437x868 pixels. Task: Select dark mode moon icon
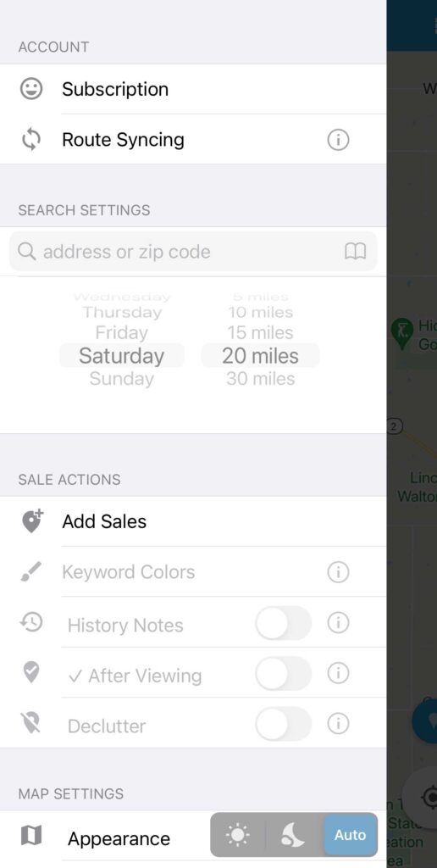pyautogui.click(x=293, y=835)
